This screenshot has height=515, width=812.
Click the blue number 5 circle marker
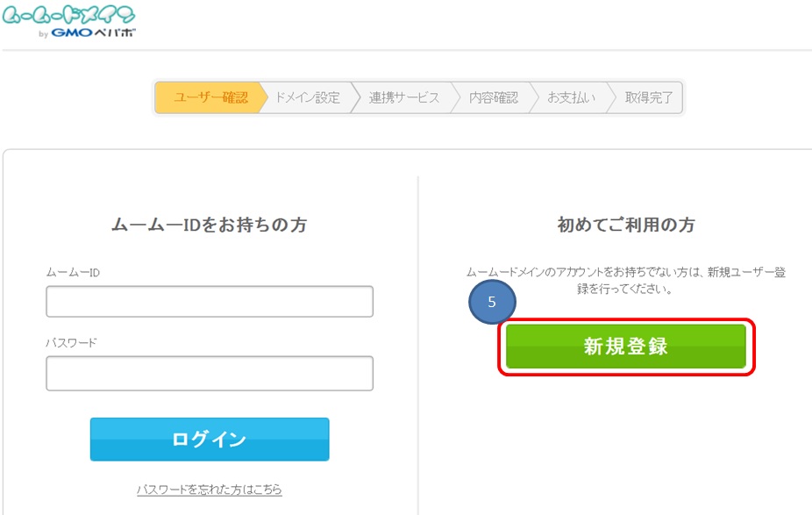tap(492, 302)
